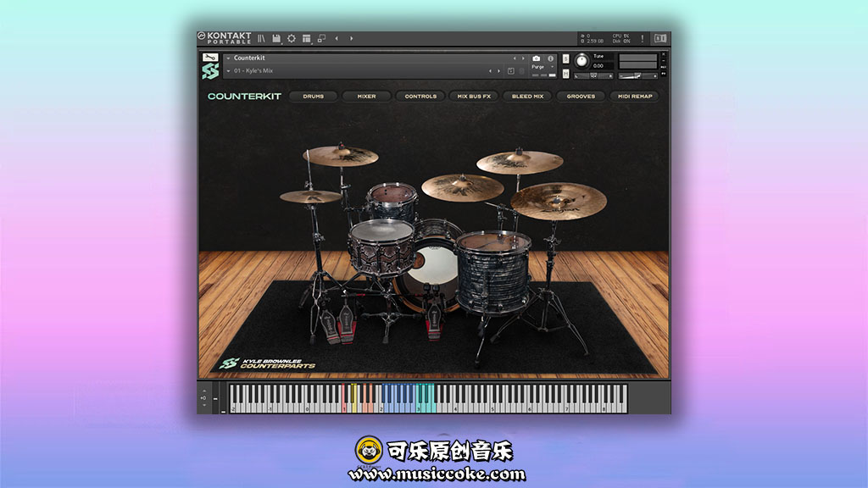Screen dimensions: 868x488
Task: Click the Tune knob
Action: pos(581,61)
